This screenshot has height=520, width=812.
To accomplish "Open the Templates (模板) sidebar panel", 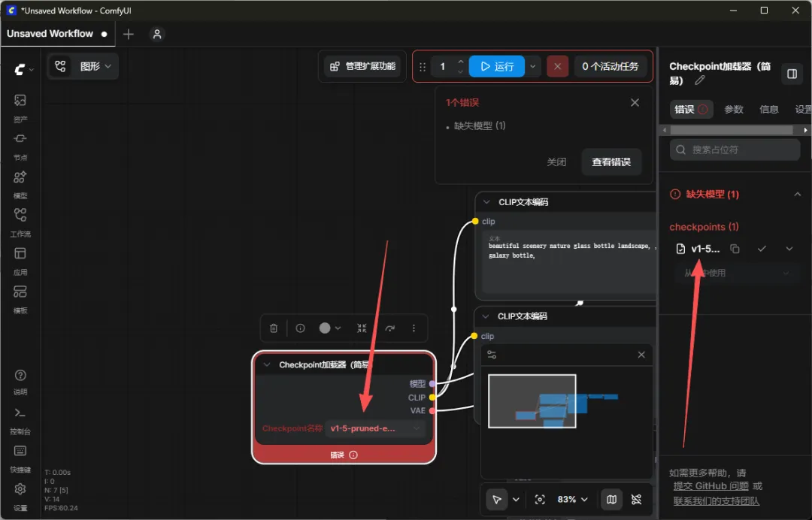I will 20,300.
